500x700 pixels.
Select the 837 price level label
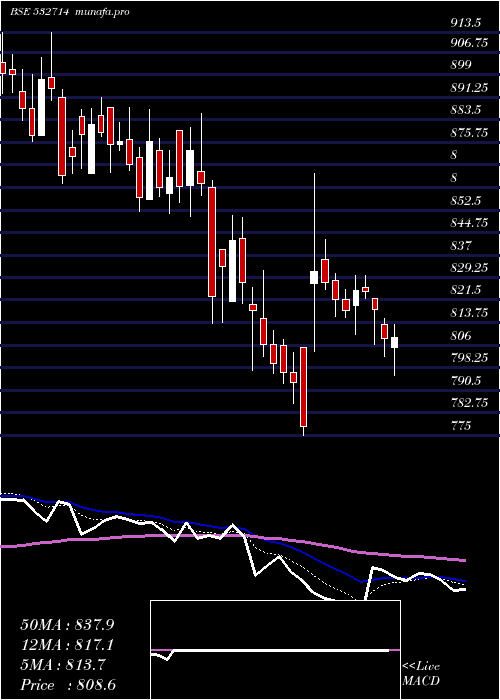coord(460,246)
